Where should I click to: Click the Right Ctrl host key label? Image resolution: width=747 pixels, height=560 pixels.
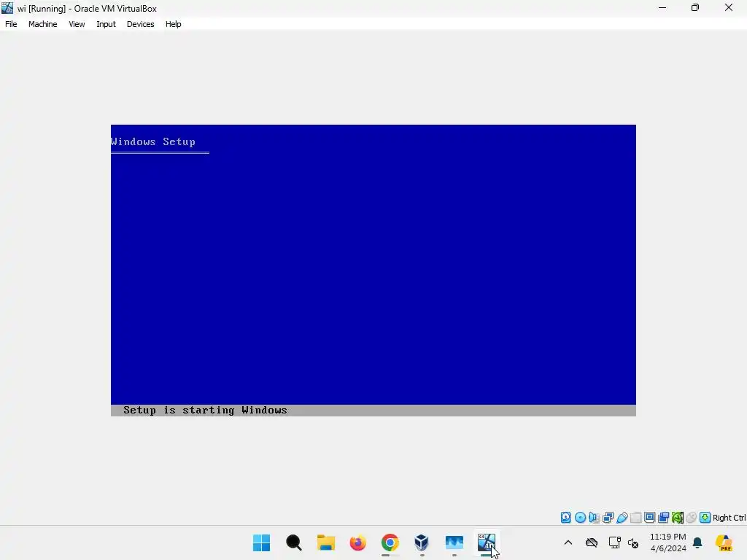(729, 518)
